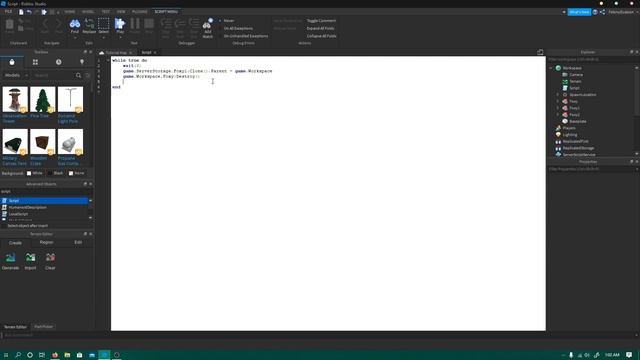Open the Marketplace tab icon in Toolbox
Screen dimensions: 640x360
[12, 62]
